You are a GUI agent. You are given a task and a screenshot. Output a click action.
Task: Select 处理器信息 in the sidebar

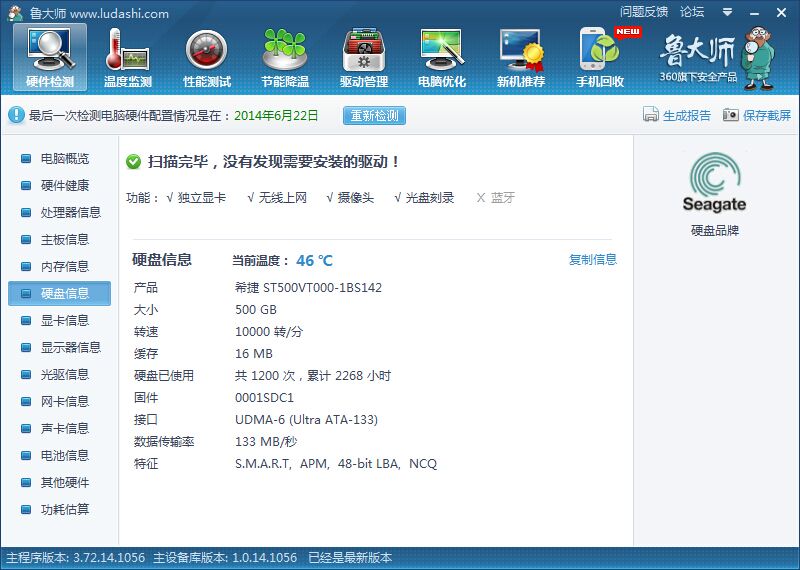coord(70,213)
